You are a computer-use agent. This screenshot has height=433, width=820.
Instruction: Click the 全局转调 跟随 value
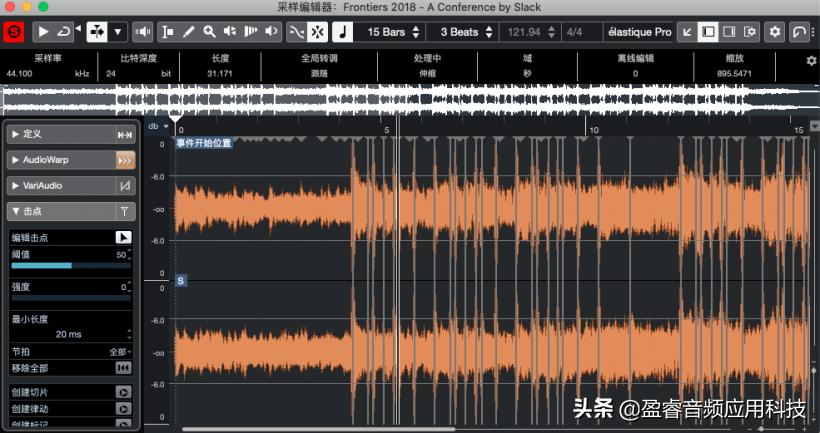point(319,74)
